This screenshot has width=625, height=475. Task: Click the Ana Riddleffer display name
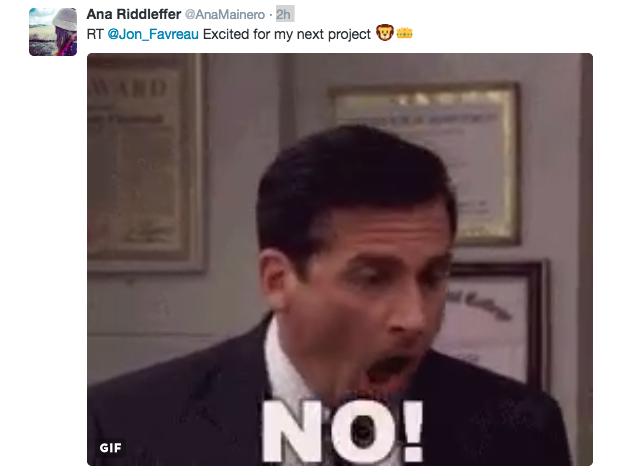point(134,14)
